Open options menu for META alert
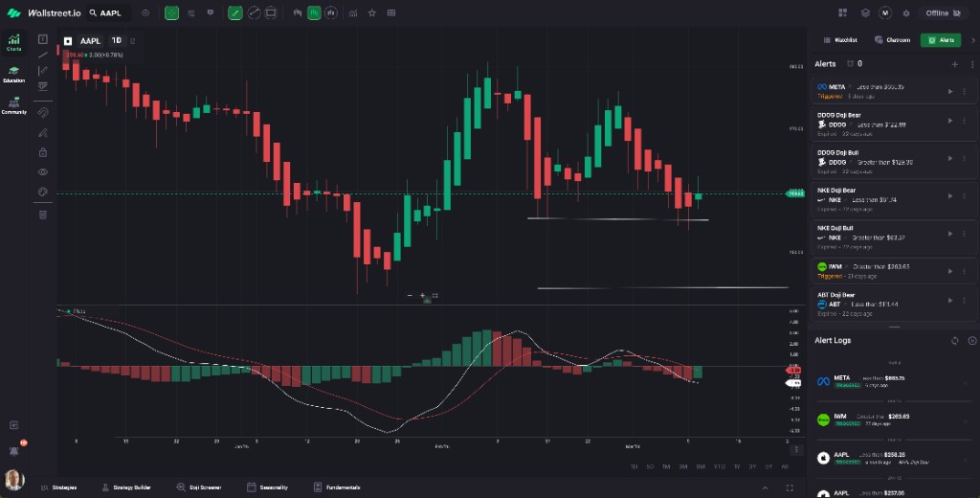 pos(964,91)
